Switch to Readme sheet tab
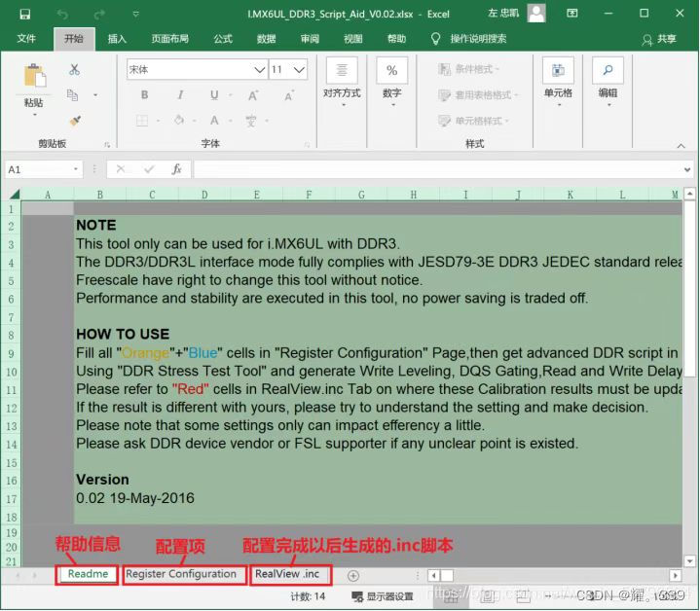The height and width of the screenshot is (611, 700). pyautogui.click(x=88, y=574)
